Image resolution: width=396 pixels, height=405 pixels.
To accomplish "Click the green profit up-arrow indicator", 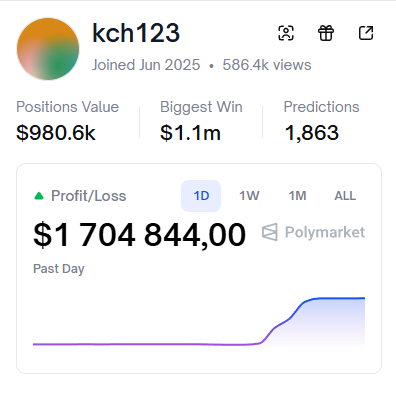I will (39, 196).
